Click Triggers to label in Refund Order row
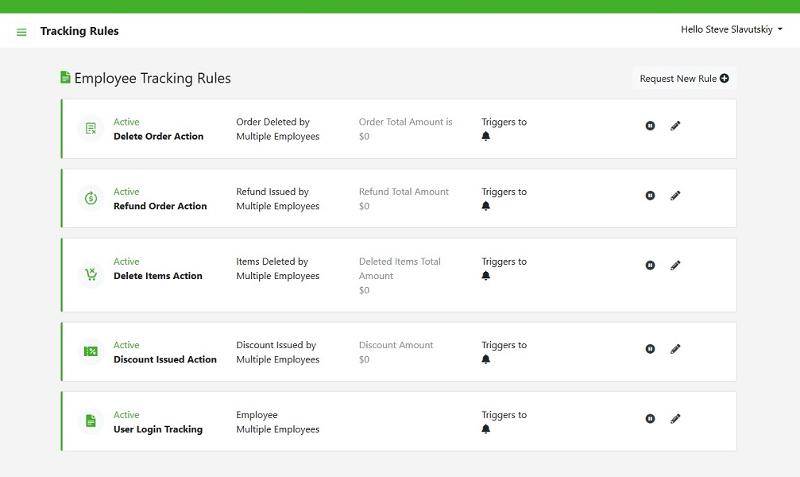 pyautogui.click(x=504, y=192)
